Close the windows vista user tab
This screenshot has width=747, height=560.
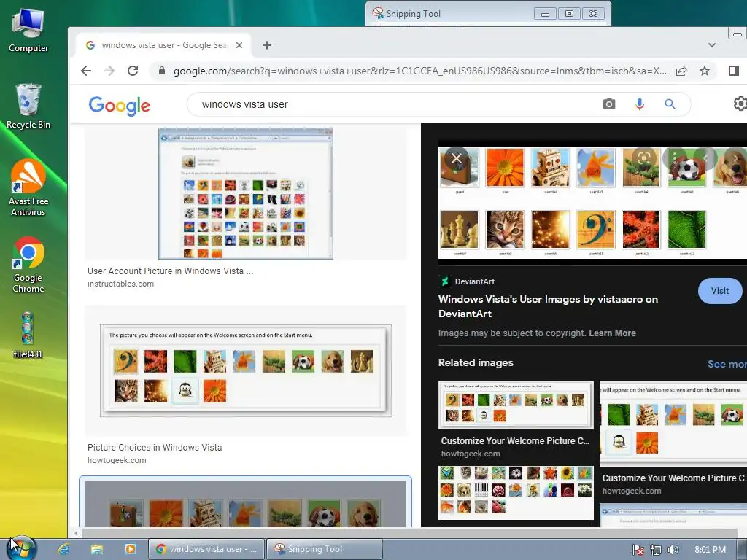pyautogui.click(x=239, y=45)
